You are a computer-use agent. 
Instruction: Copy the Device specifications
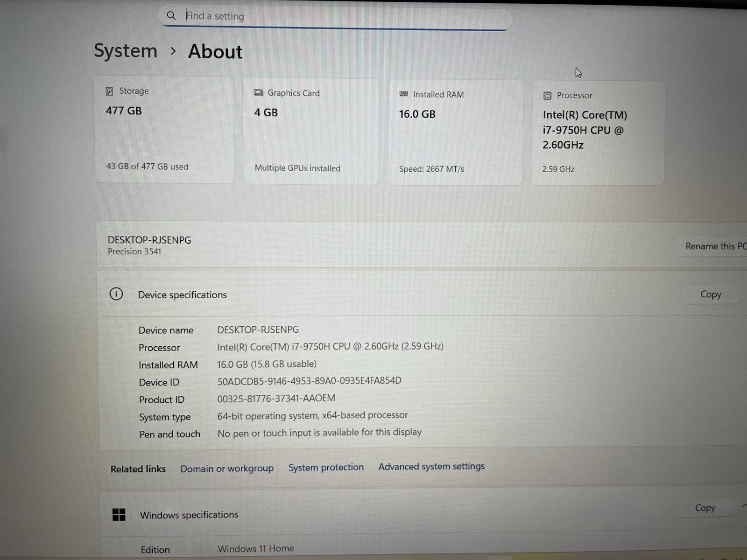click(x=711, y=294)
